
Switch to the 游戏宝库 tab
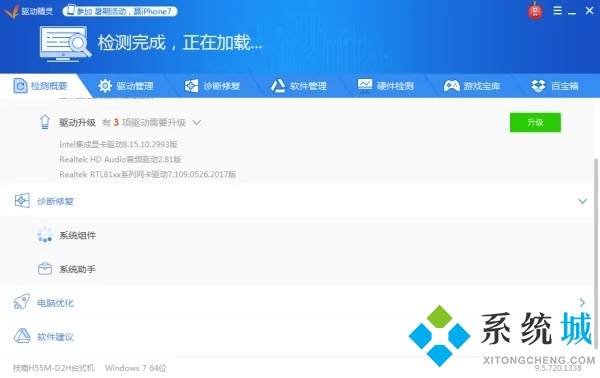point(472,86)
